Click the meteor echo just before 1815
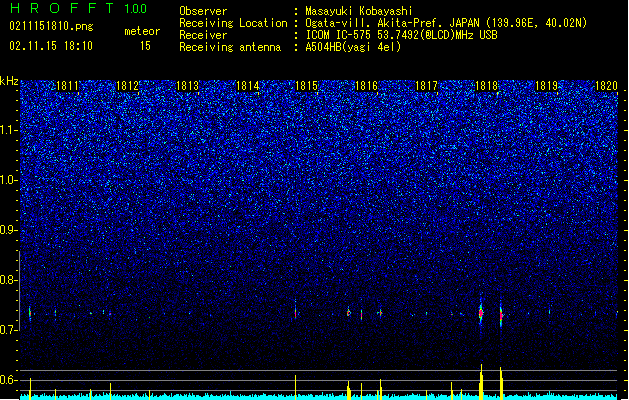 click(296, 313)
